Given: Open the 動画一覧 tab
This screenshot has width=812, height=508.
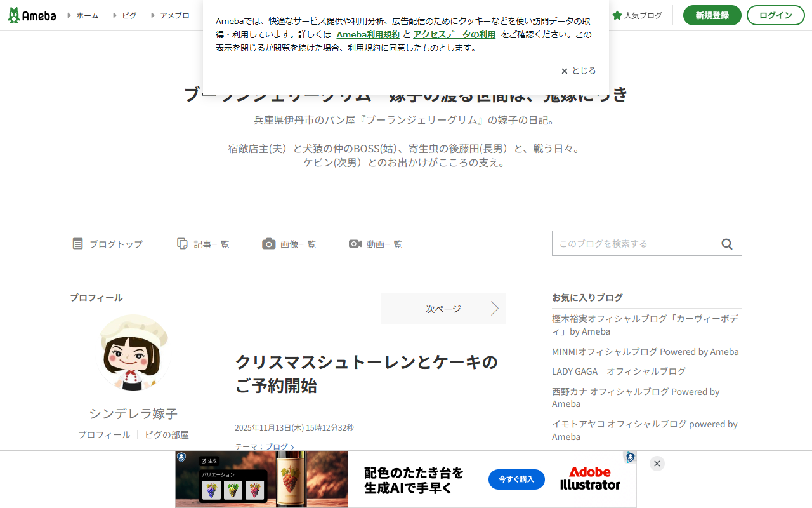Looking at the screenshot, I should [376, 244].
